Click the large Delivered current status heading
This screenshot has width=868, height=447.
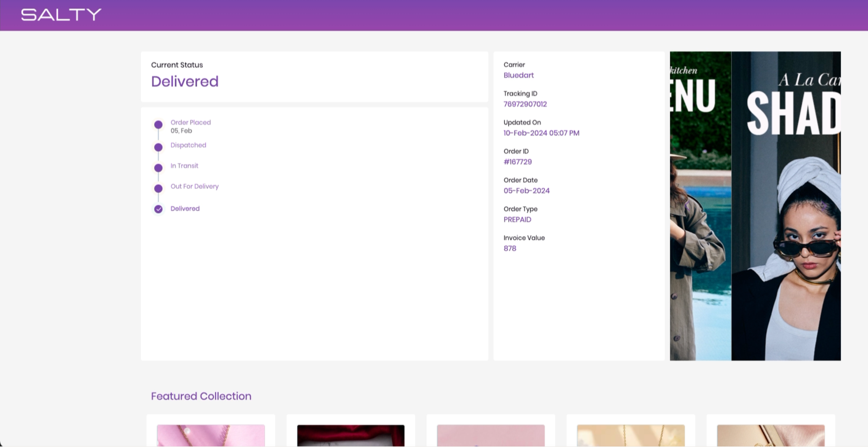coord(185,82)
